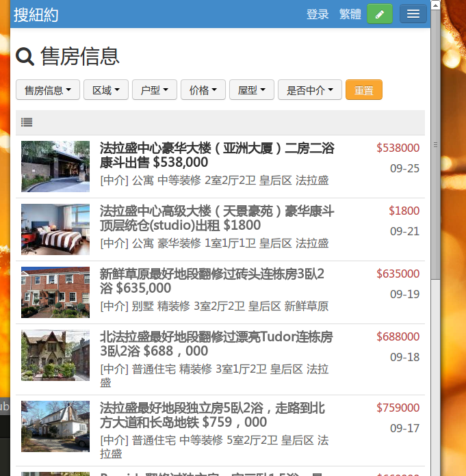Click brick house thumbnail of $635000 listing

point(55,292)
